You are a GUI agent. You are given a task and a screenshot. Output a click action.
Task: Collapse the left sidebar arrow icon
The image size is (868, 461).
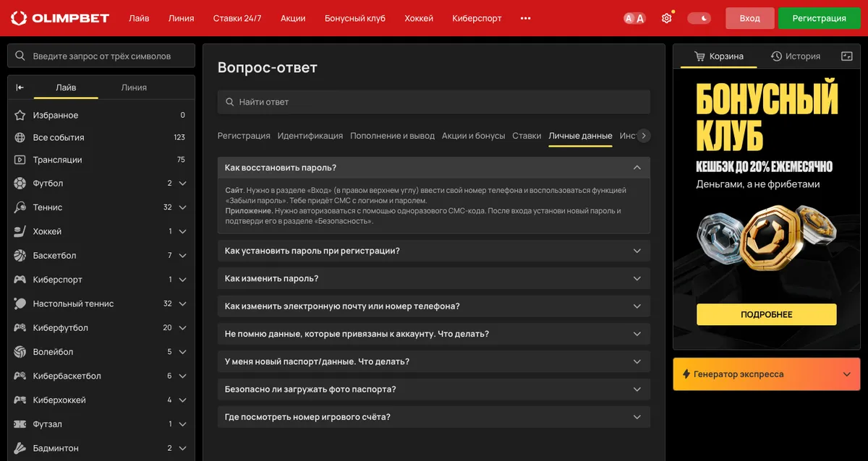(20, 87)
